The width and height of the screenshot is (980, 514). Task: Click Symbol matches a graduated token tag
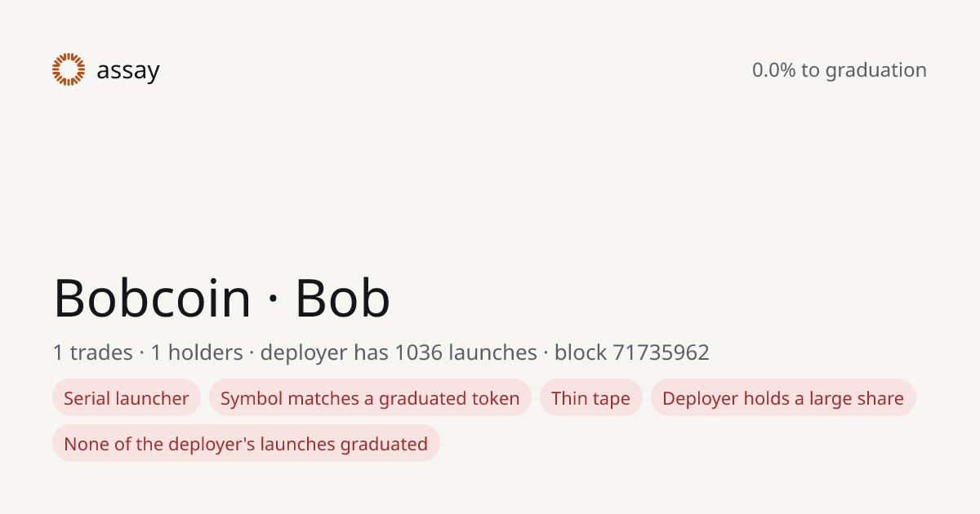click(370, 398)
